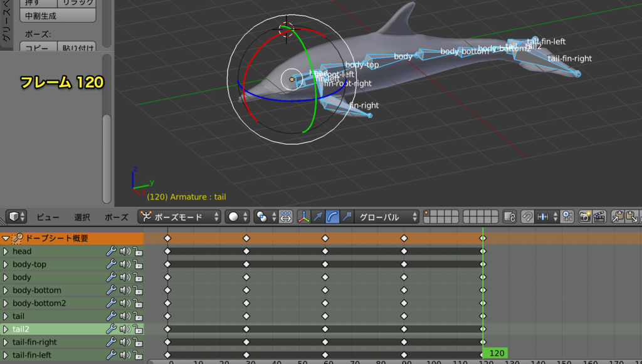
Task: Click the OpenGL render animation clapperboard icon
Action: point(599,217)
